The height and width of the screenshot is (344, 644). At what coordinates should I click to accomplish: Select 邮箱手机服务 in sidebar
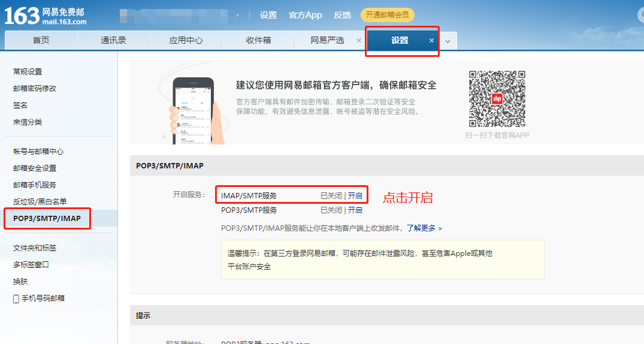35,185
